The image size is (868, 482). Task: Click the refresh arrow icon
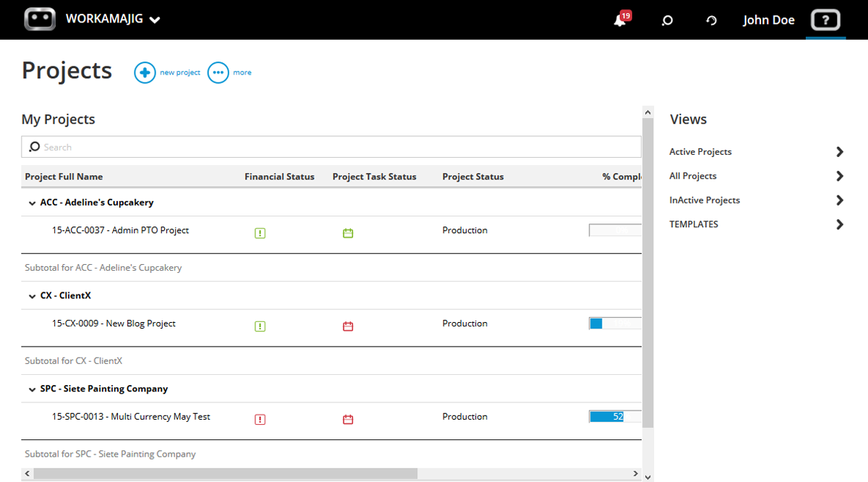pyautogui.click(x=711, y=20)
